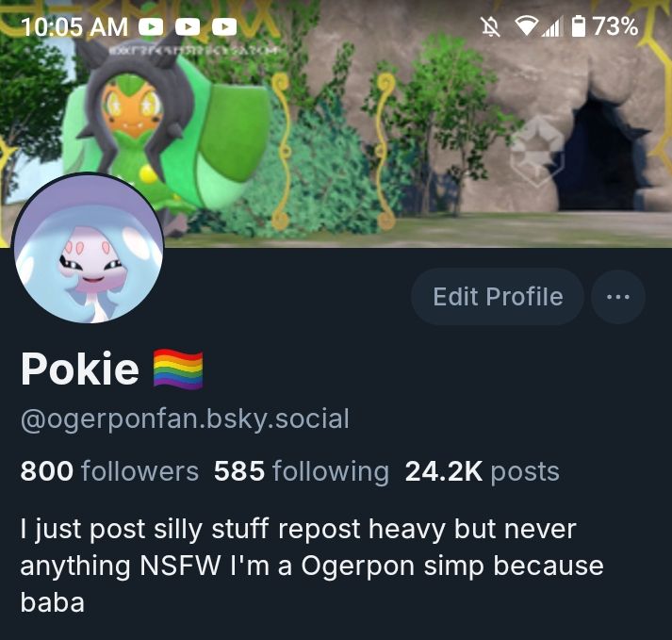
Task: Open the three-dot more options menu
Action: 618,296
